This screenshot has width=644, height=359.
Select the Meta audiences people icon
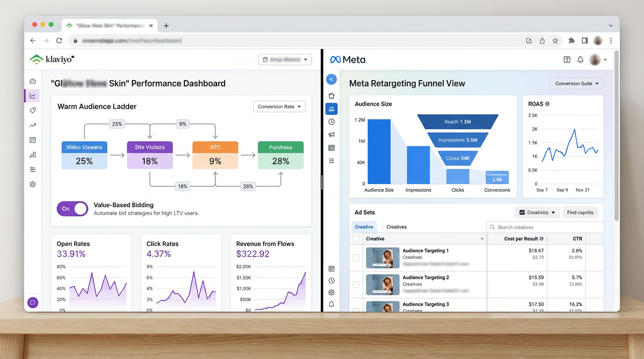331,109
